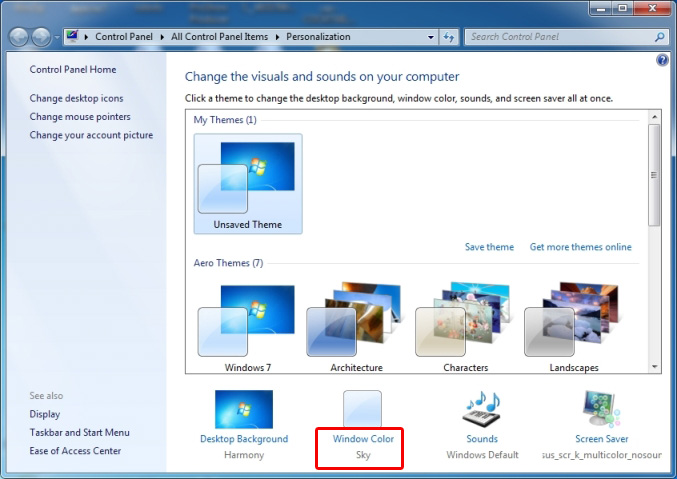Minimize the Personalization window

[x=601, y=8]
